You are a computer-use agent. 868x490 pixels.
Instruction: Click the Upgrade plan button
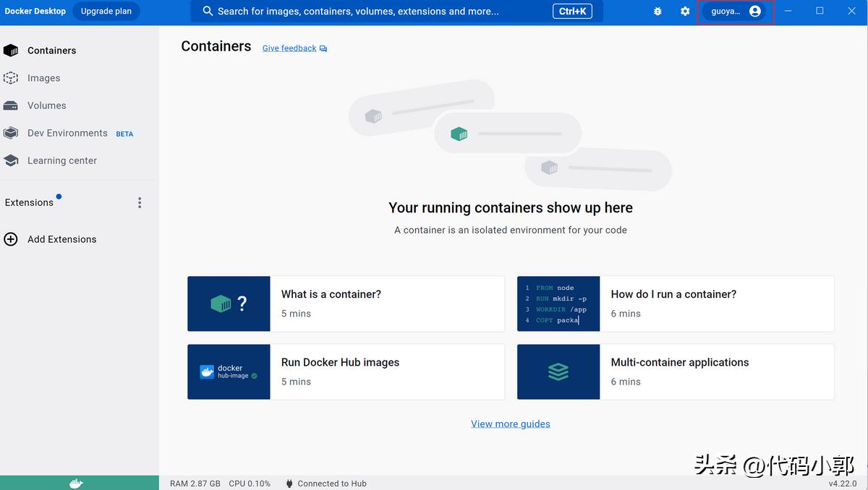coord(106,11)
